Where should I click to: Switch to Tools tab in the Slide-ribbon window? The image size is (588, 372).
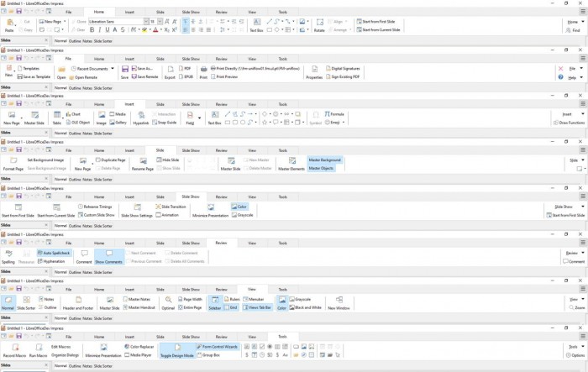[283, 150]
